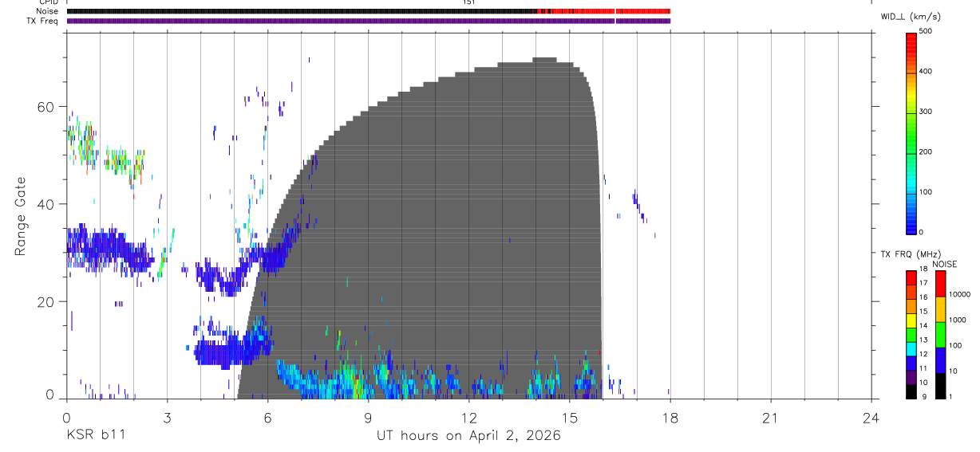
Task: Click the x-axis tick label '12'
Action: (x=468, y=417)
